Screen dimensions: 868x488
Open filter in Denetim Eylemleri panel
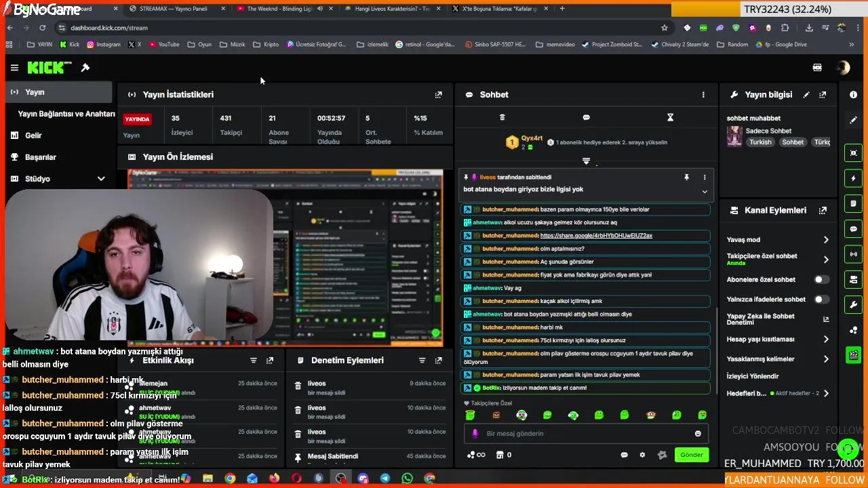tap(422, 361)
